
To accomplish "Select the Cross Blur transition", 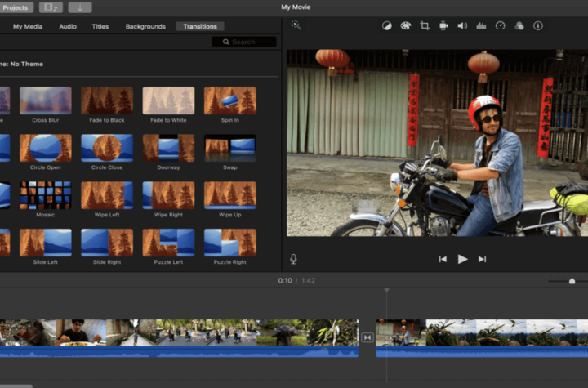I will (x=46, y=100).
